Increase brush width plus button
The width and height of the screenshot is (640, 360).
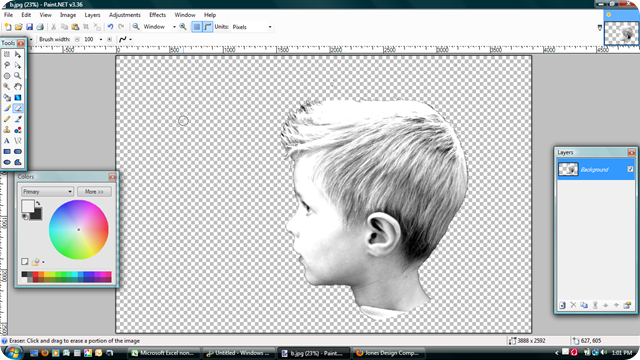[x=109, y=40]
